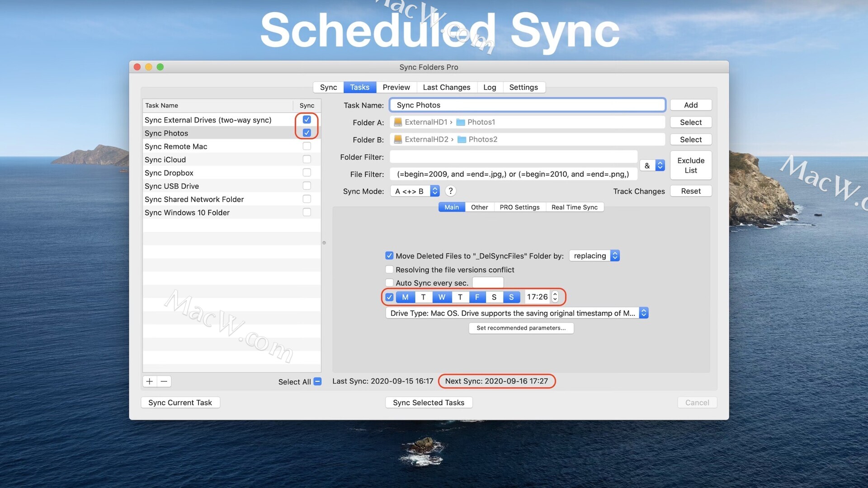Enable Resolving the file versions conflict
868x488 pixels.
(389, 269)
